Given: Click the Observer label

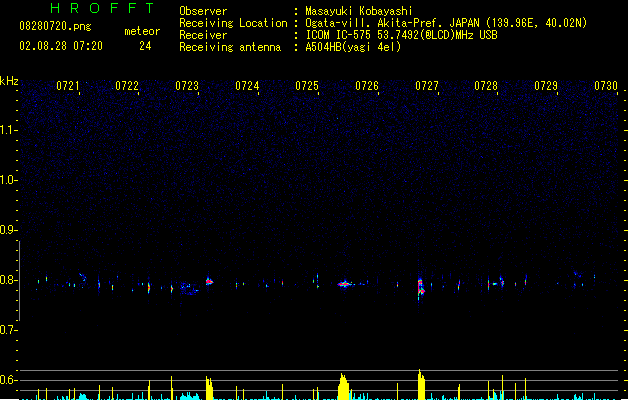Looking at the screenshot, I should click(x=203, y=11).
